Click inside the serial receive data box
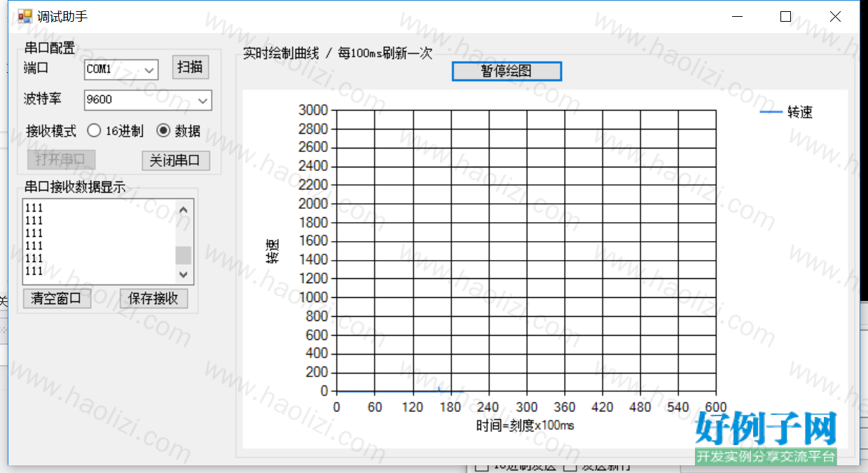The width and height of the screenshot is (868, 473). point(99,242)
